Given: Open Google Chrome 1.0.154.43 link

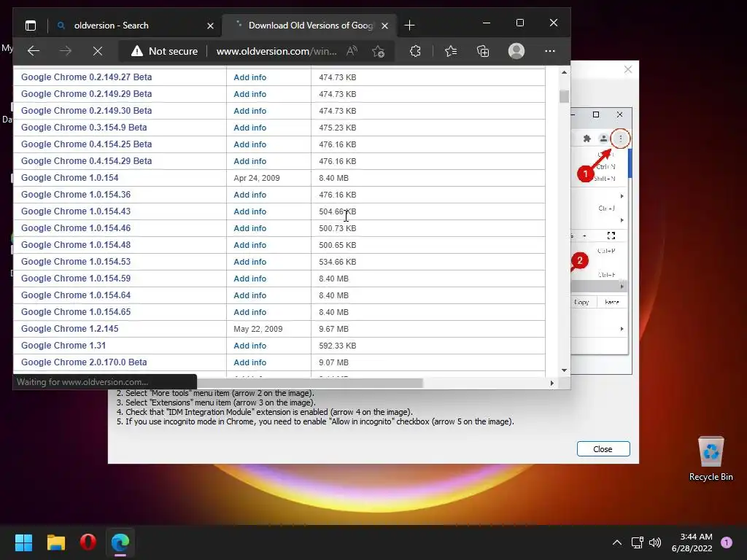Looking at the screenshot, I should pos(76,211).
